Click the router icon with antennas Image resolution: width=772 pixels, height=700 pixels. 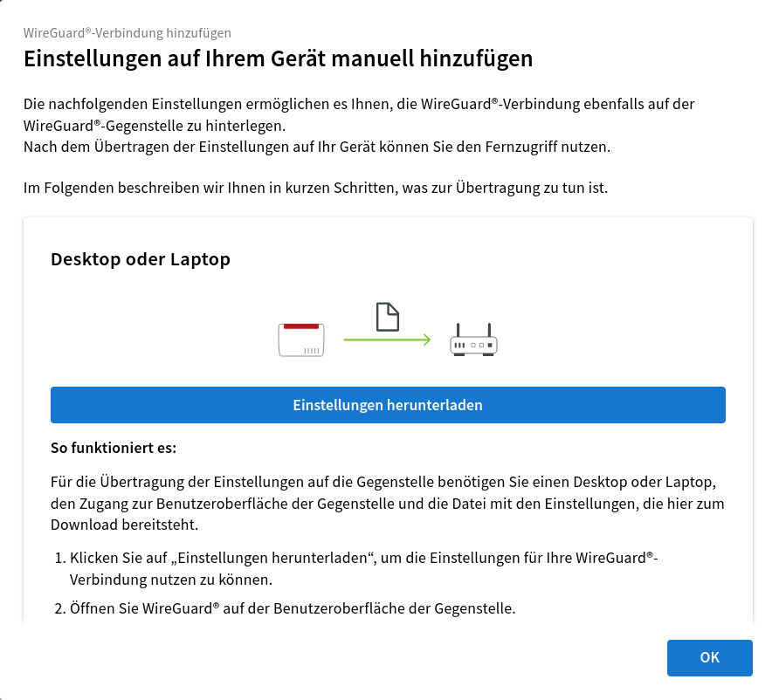pyautogui.click(x=473, y=340)
